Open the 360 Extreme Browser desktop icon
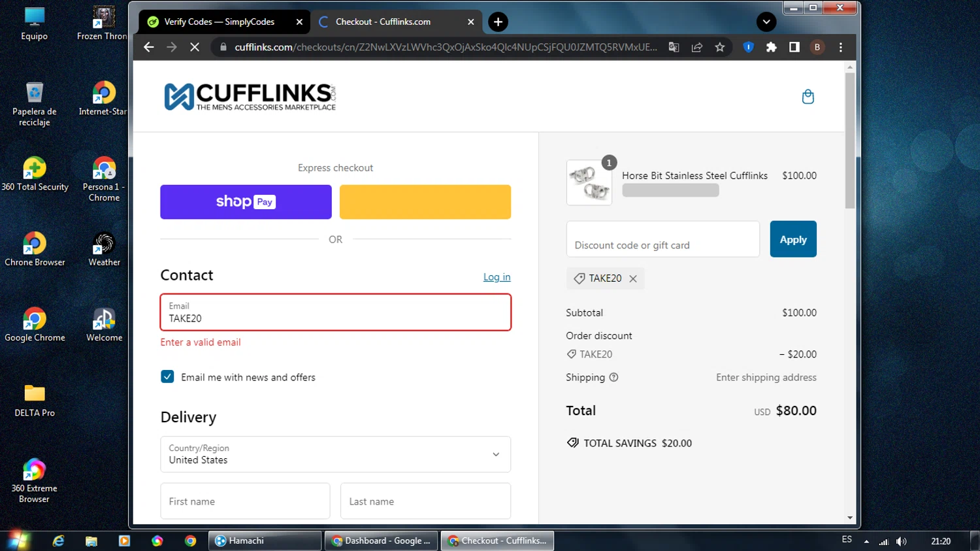 tap(34, 480)
